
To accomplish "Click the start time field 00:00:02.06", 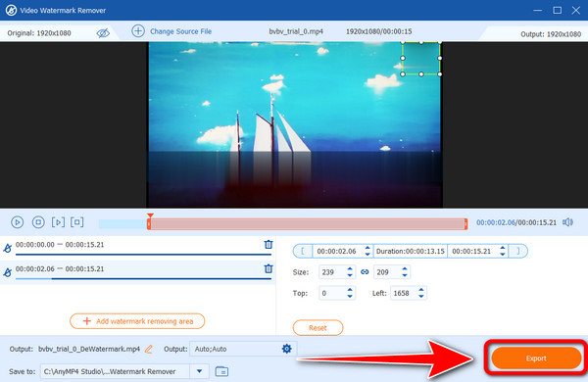I will (338, 251).
